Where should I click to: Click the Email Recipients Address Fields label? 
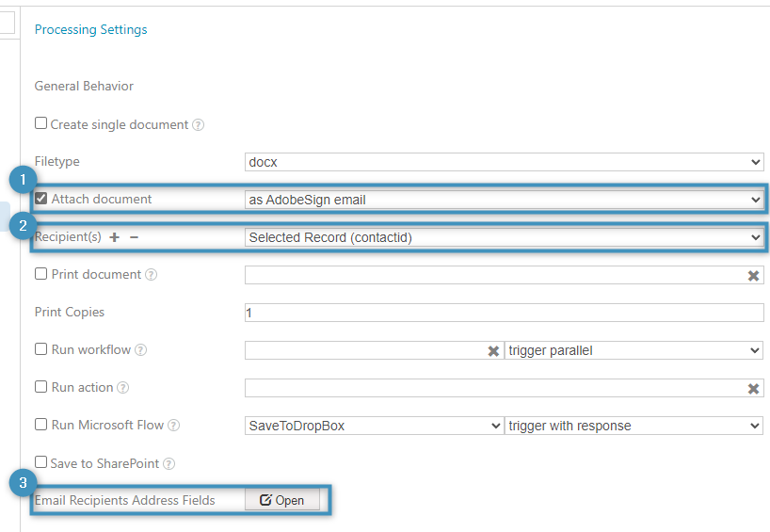[x=125, y=500]
